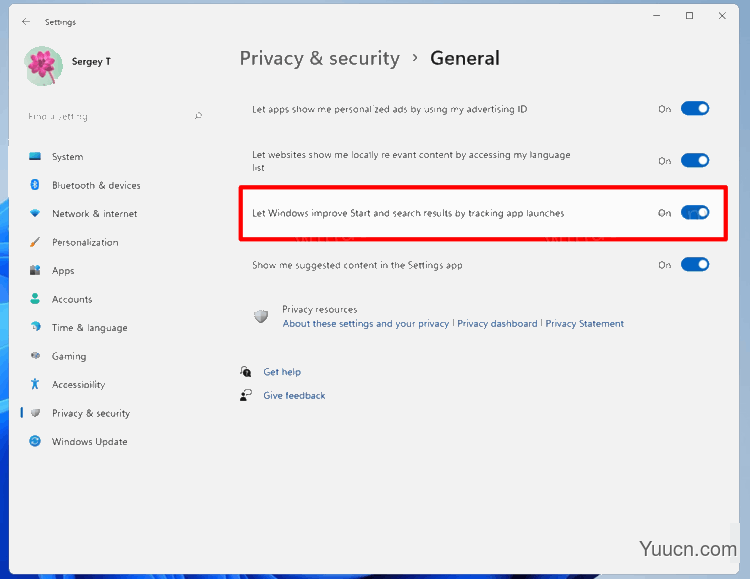Click the Privacy & security shield icon

[x=35, y=412]
